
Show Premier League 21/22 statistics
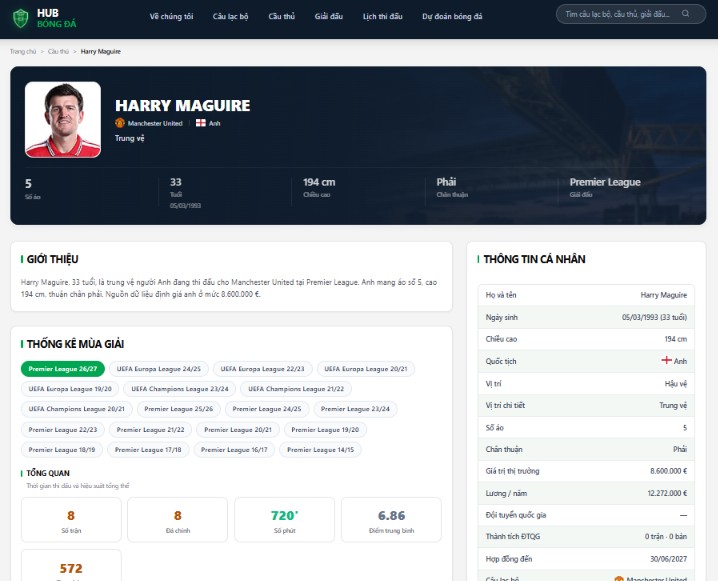click(151, 429)
